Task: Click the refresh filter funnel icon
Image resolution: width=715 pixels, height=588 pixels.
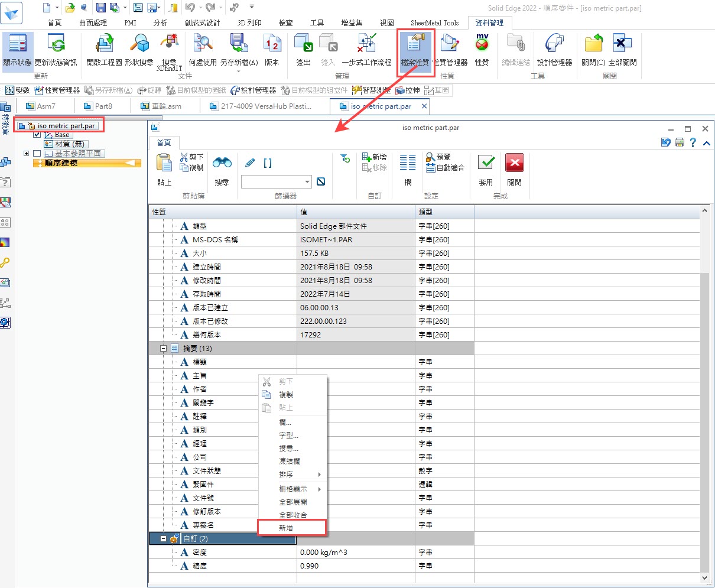Action: click(x=345, y=158)
